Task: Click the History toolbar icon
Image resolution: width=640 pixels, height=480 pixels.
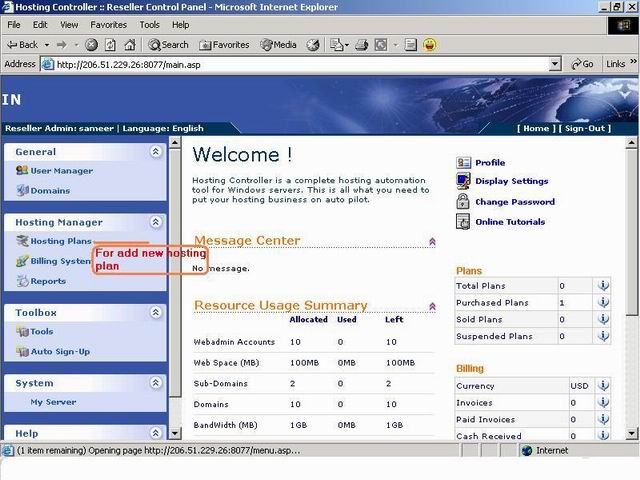Action: coord(313,45)
